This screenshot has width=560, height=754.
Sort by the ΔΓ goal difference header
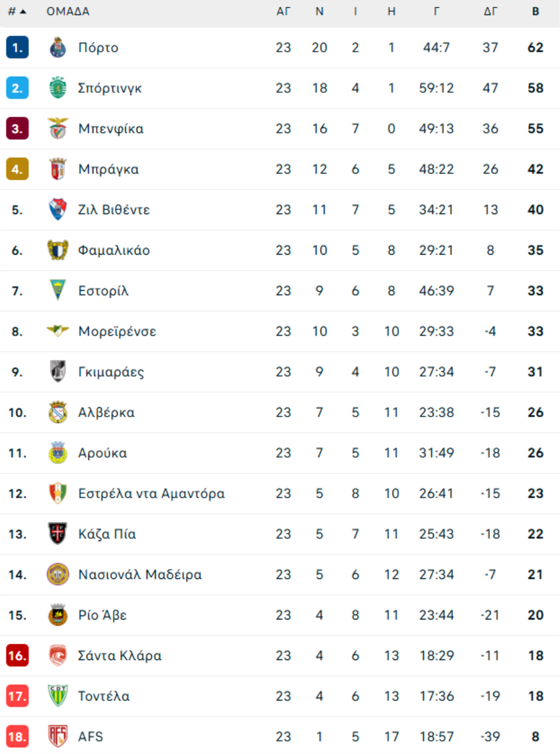coord(490,11)
